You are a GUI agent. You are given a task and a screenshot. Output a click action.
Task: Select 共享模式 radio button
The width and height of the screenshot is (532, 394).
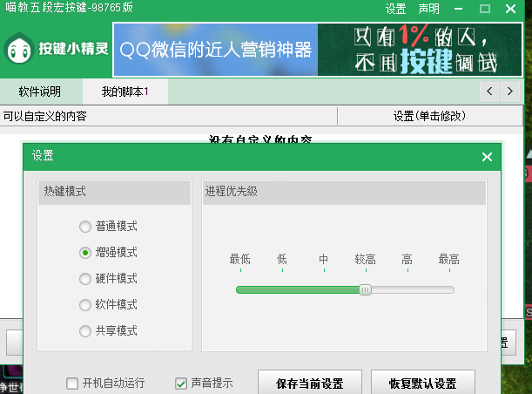[85, 331]
